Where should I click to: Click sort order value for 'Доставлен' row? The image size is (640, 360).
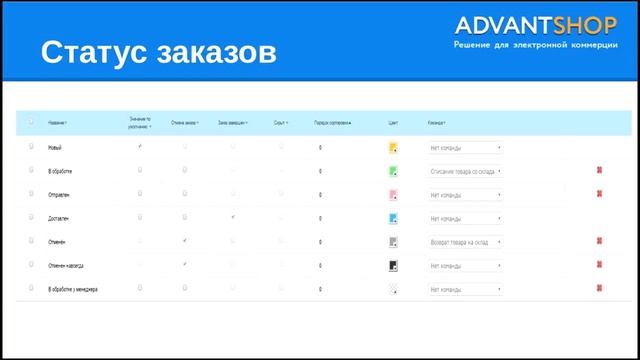pyautogui.click(x=320, y=219)
